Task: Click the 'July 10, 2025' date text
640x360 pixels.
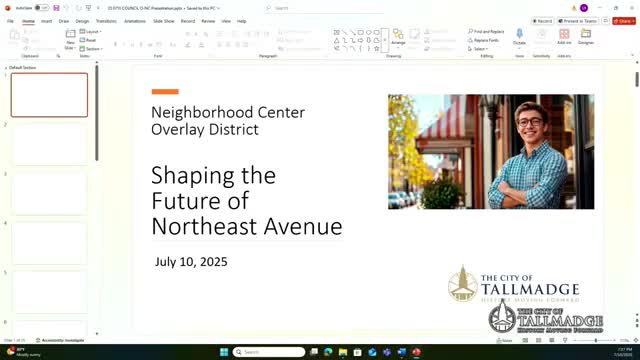Action: point(191,262)
